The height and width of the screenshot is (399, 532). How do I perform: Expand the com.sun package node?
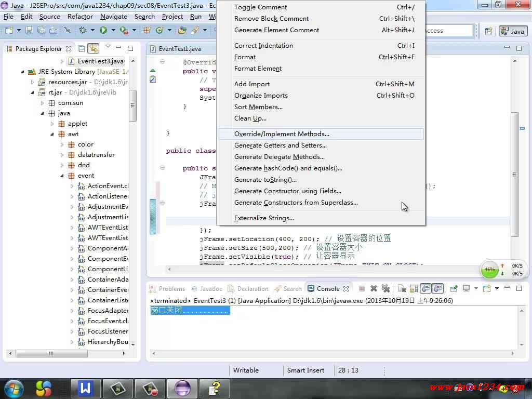pos(42,103)
